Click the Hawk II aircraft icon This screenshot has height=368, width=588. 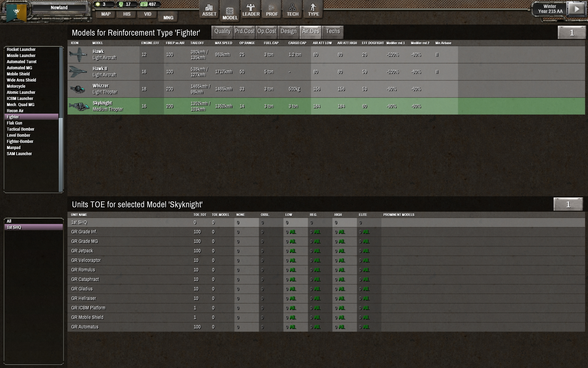coord(78,72)
